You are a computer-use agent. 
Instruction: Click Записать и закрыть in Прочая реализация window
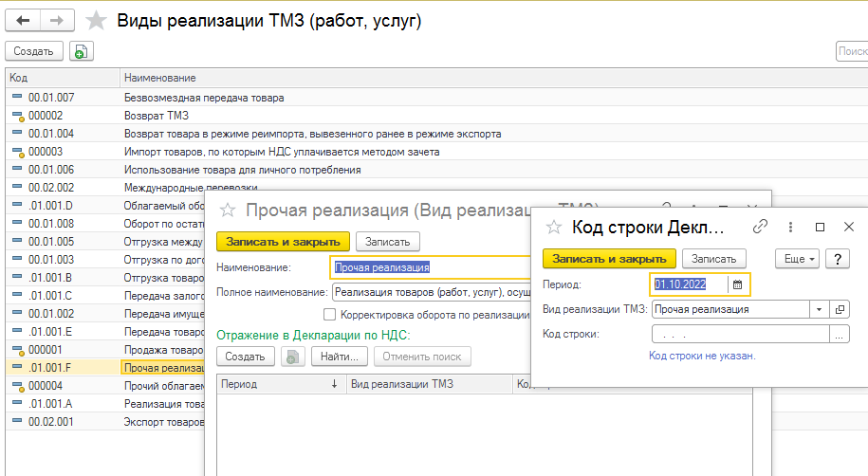coord(283,242)
